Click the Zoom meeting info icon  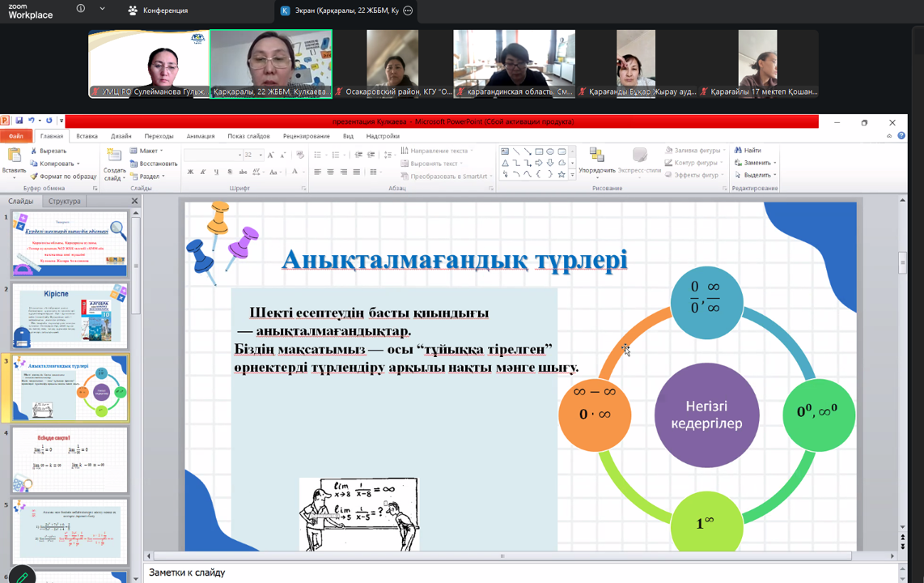click(x=81, y=10)
